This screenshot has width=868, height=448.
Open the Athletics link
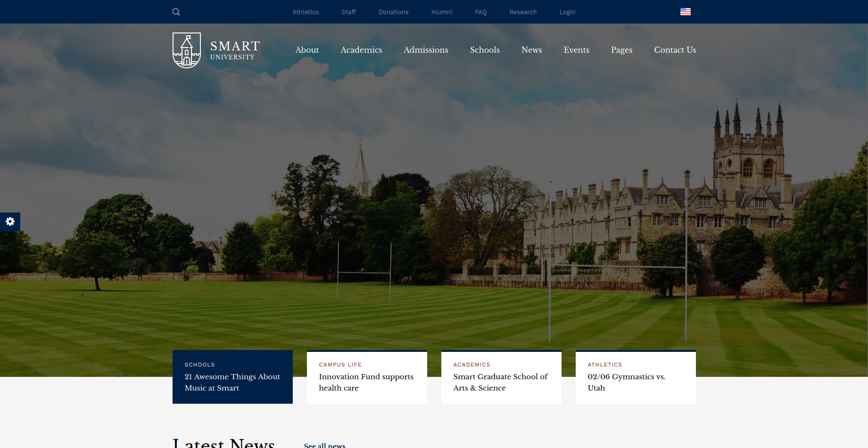click(306, 12)
